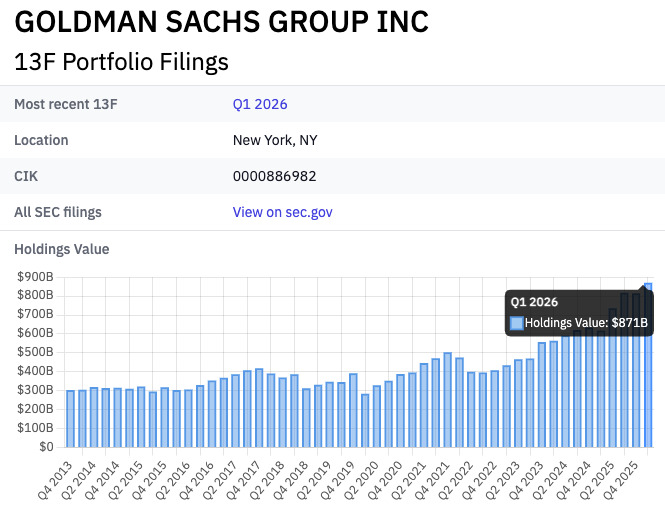
Task: Click the Q4 2016 x-axis label
Action: (x=196, y=480)
